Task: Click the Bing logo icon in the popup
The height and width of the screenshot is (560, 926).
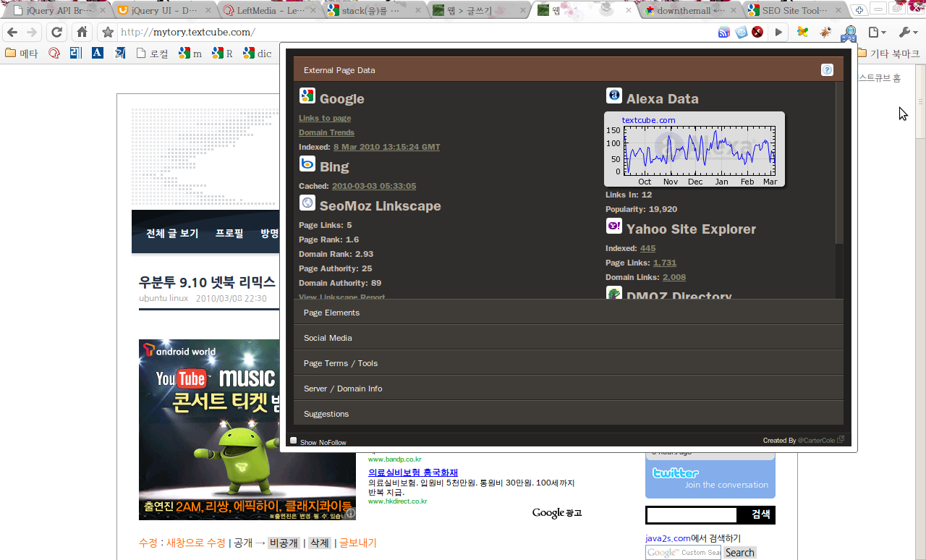Action: click(x=307, y=164)
